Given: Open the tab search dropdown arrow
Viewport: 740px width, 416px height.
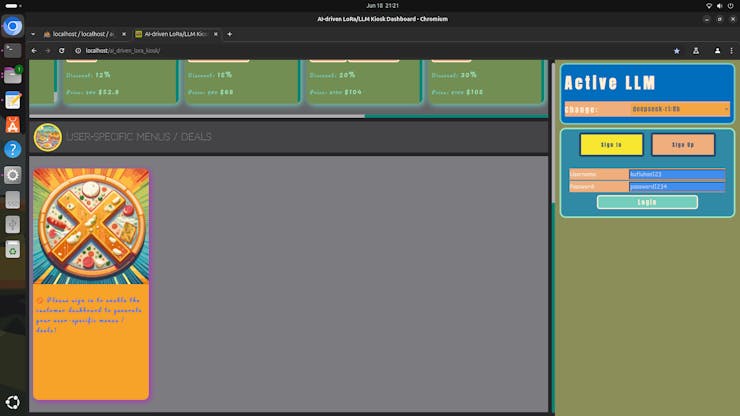Looking at the screenshot, I should coord(33,34).
